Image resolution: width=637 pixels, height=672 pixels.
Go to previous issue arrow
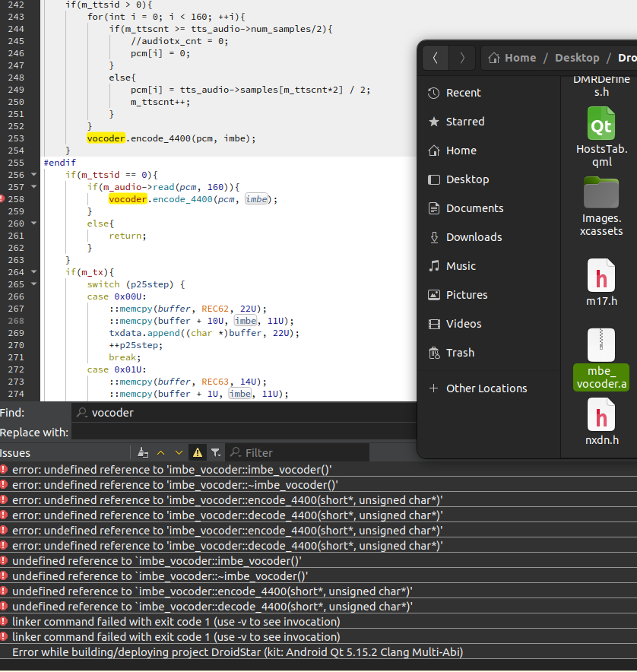click(162, 452)
